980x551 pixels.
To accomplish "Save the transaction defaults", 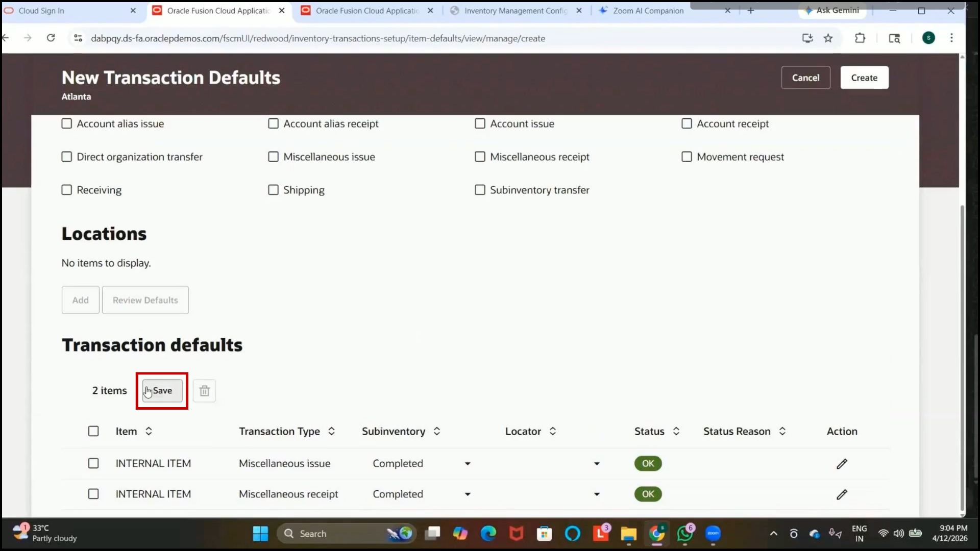I will tap(162, 391).
